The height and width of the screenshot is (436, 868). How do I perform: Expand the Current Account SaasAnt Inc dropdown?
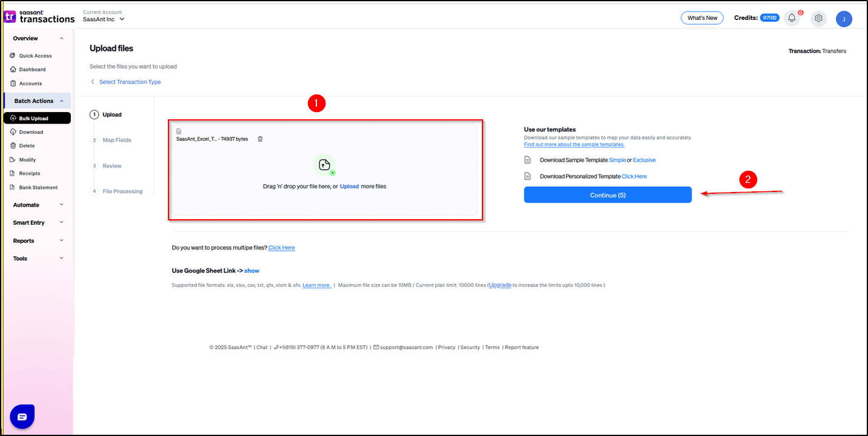click(x=104, y=19)
